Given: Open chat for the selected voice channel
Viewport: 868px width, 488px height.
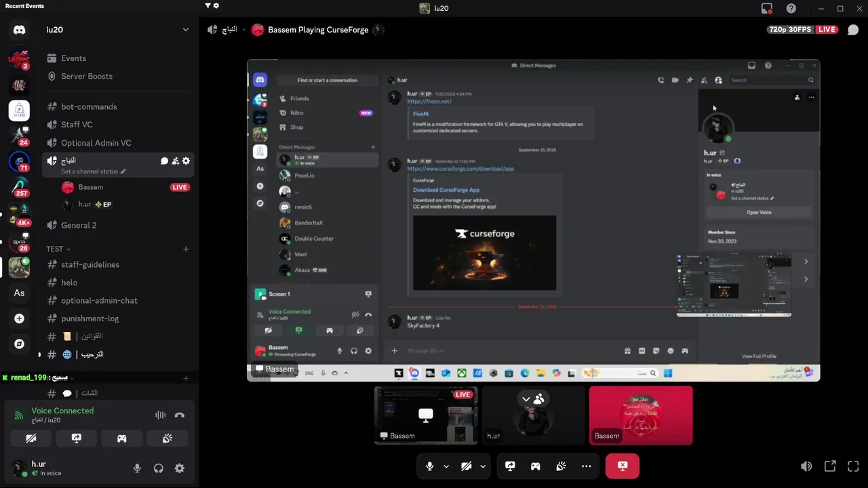Looking at the screenshot, I should pyautogui.click(x=164, y=161).
